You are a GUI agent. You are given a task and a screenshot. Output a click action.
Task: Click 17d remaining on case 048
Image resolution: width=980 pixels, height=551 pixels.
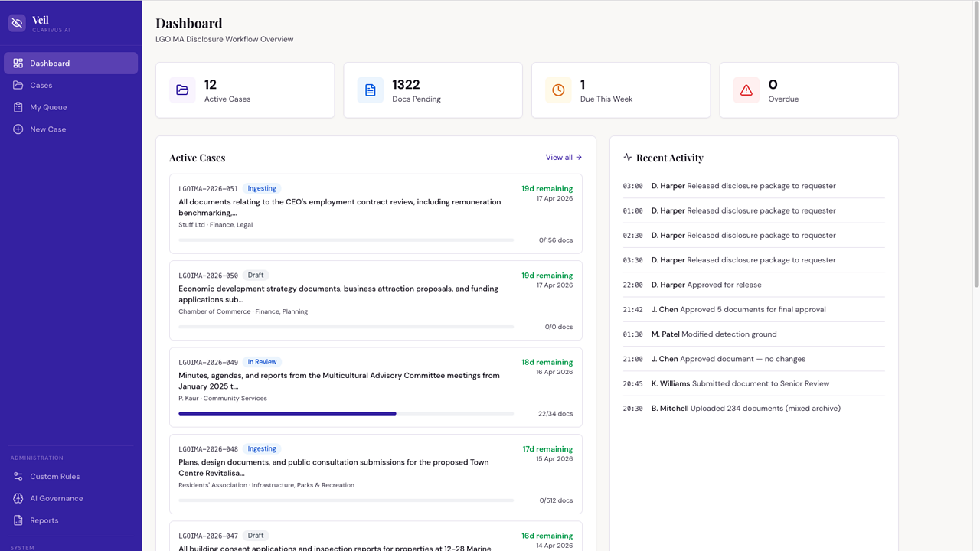click(x=547, y=449)
